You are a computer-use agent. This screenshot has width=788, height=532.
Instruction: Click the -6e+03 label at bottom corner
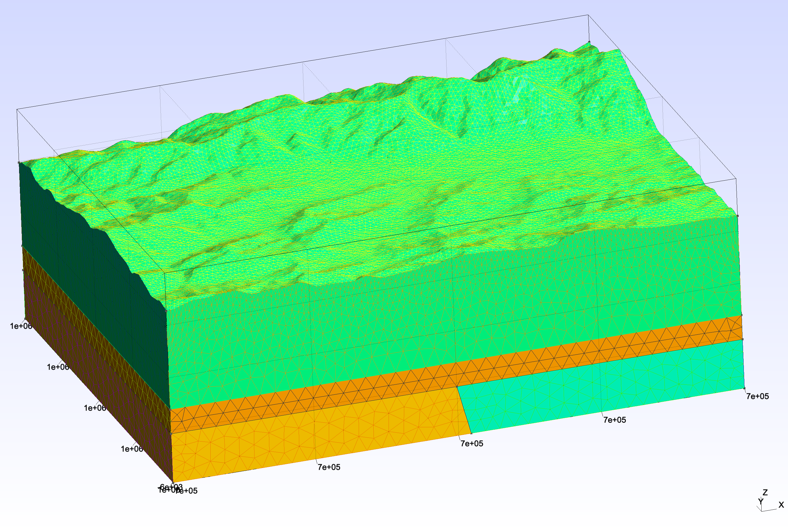(170, 487)
